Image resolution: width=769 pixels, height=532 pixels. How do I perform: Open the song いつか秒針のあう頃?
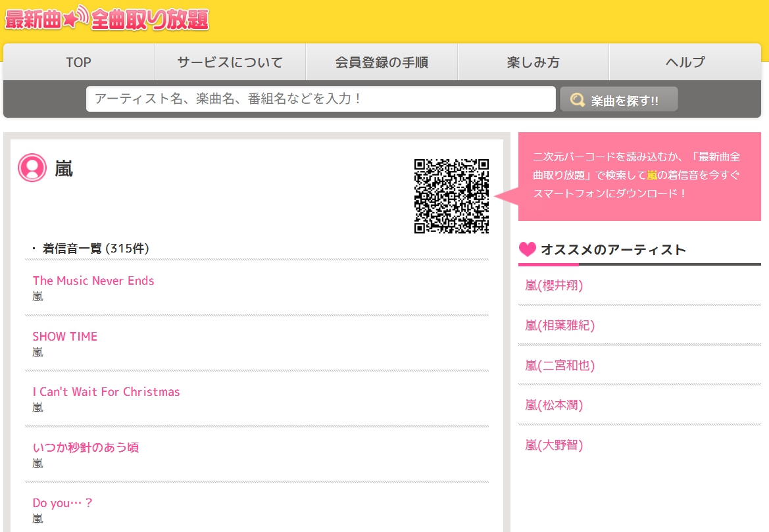click(x=86, y=447)
